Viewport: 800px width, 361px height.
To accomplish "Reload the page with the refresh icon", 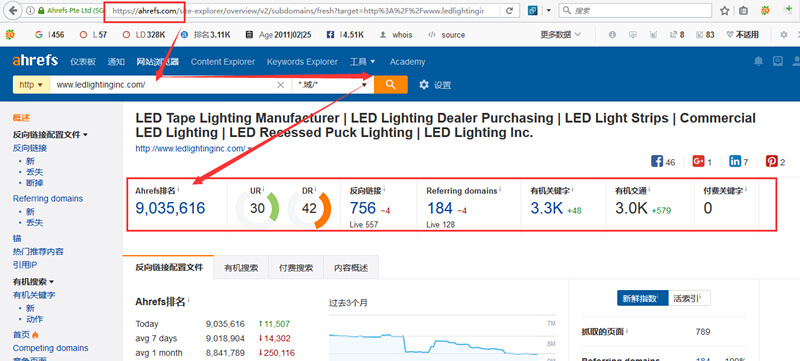I will click(x=509, y=10).
